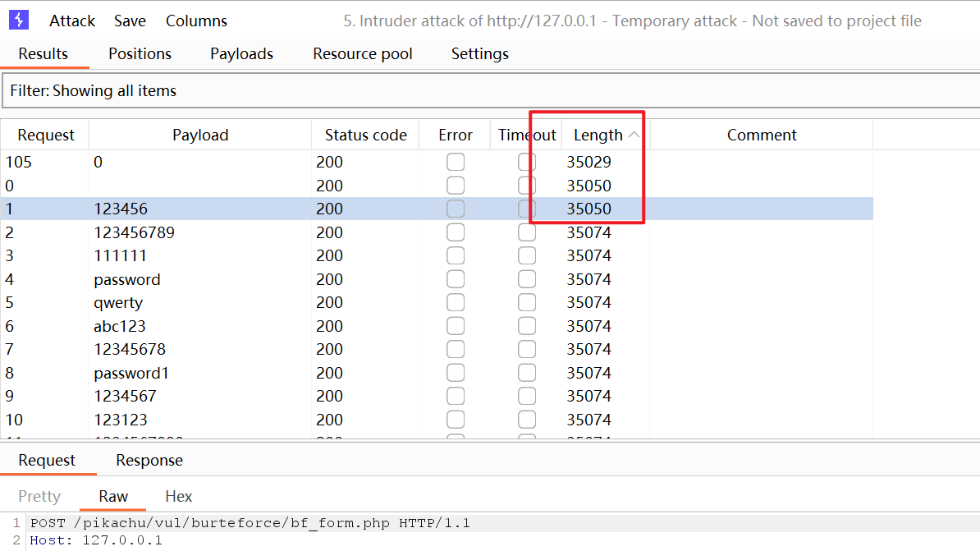
Task: Switch to the Positions tab
Action: (x=140, y=54)
